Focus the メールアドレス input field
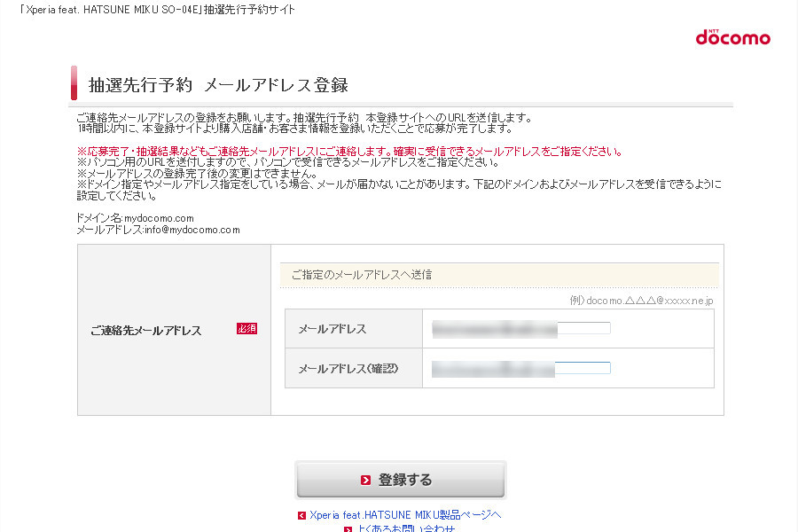This screenshot has height=532, width=798. tap(520, 328)
